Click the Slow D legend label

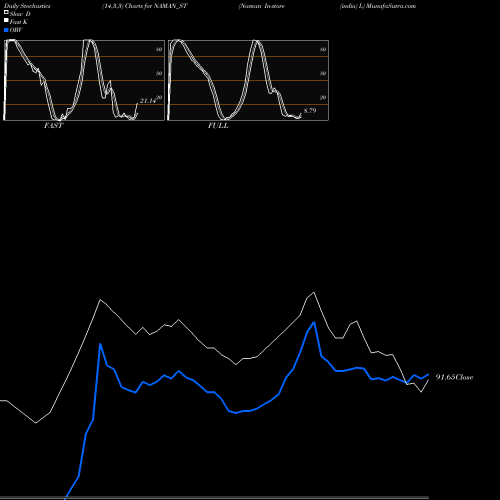tap(20, 14)
